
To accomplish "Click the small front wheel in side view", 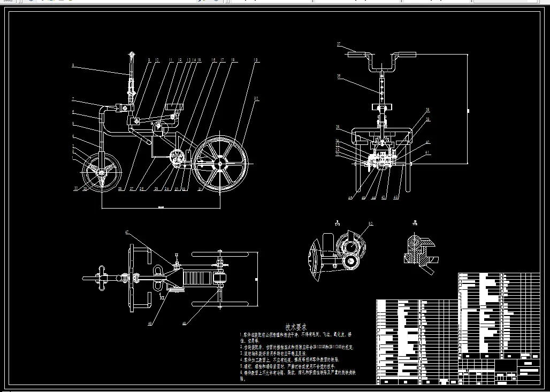I will coord(102,173).
